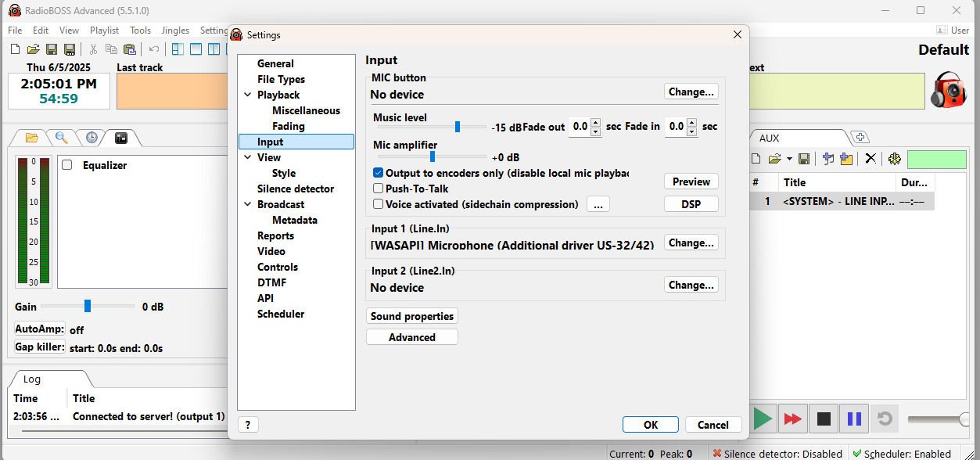Click the Undo arrow icon in main toolbar

point(154,49)
